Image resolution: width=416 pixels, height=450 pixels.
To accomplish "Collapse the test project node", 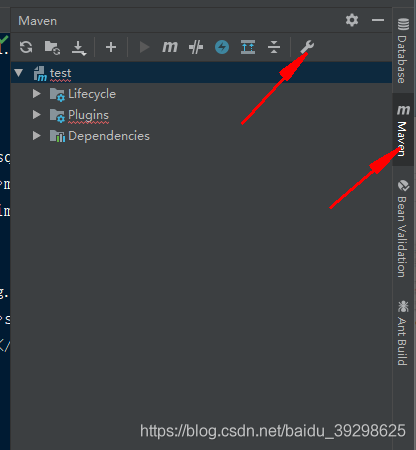I will pos(19,73).
